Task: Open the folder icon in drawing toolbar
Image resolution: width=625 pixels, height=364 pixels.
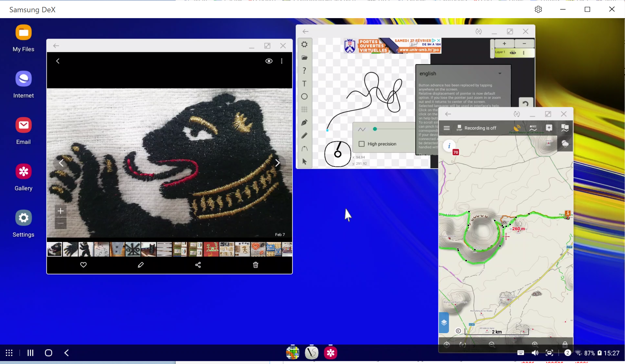Action: pyautogui.click(x=305, y=58)
